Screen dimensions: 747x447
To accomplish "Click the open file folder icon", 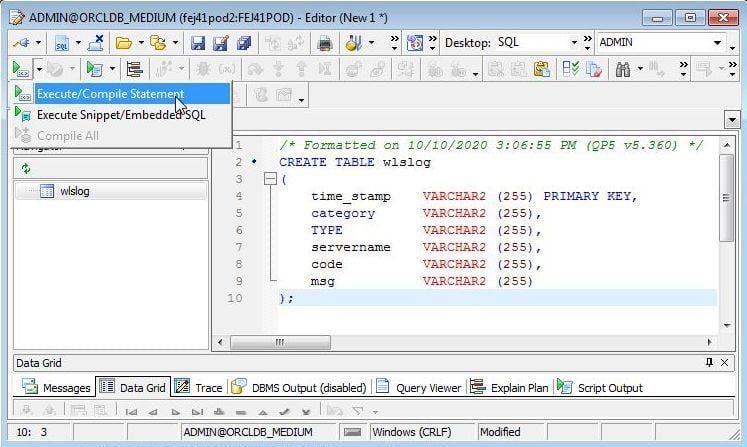I will pyautogui.click(x=124, y=43).
